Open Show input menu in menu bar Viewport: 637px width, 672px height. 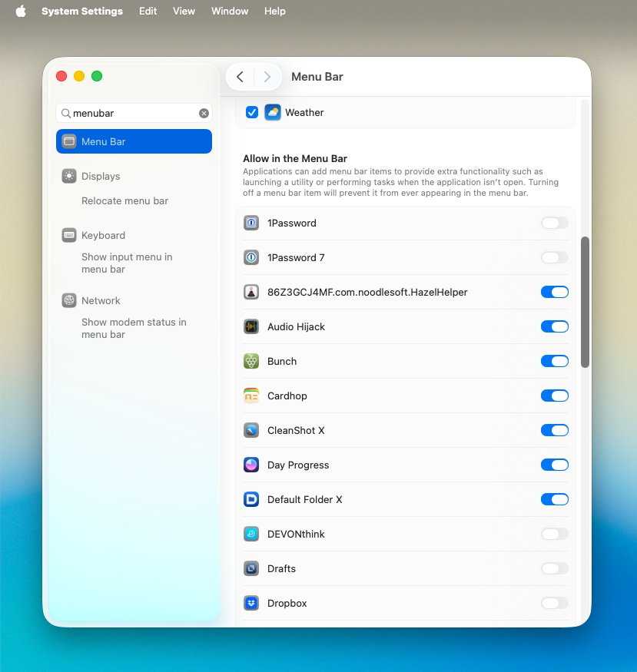pyautogui.click(x=127, y=263)
